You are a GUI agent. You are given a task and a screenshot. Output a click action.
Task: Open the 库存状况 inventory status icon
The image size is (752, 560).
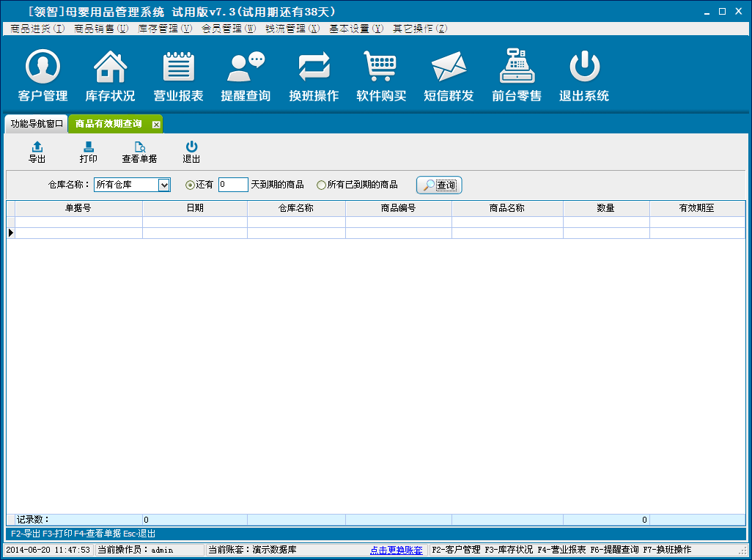coord(110,68)
